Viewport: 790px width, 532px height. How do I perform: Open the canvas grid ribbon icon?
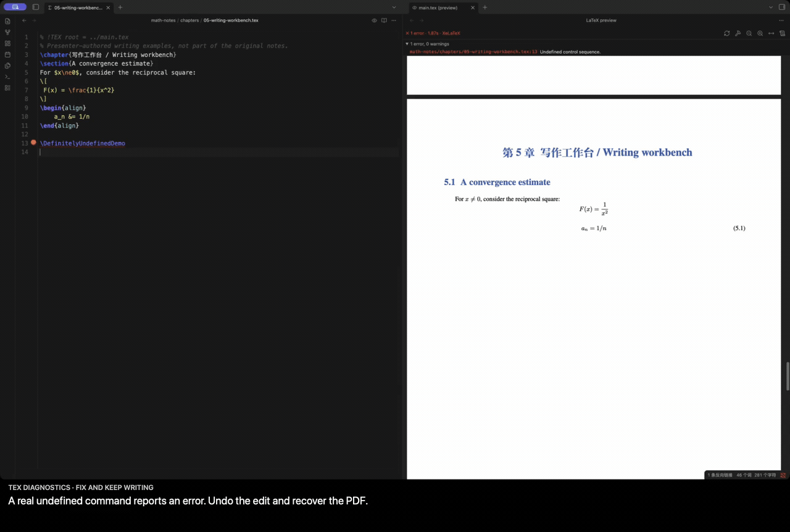pyautogui.click(x=7, y=43)
